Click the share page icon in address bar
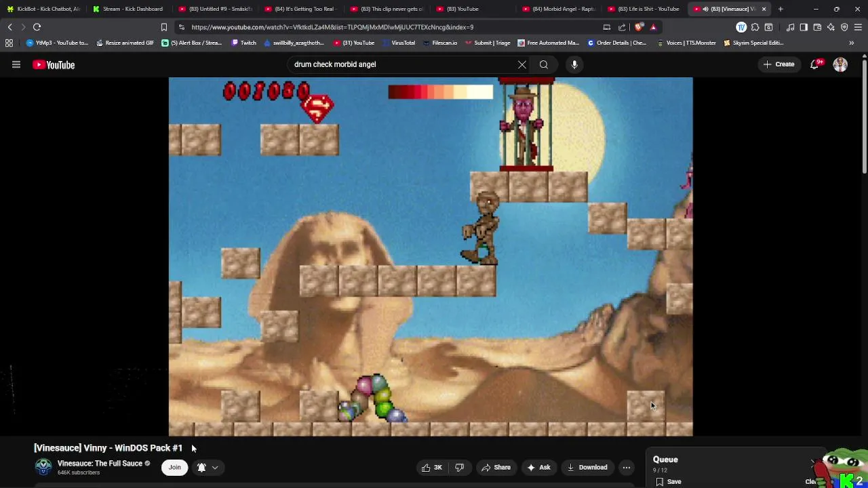 [622, 27]
